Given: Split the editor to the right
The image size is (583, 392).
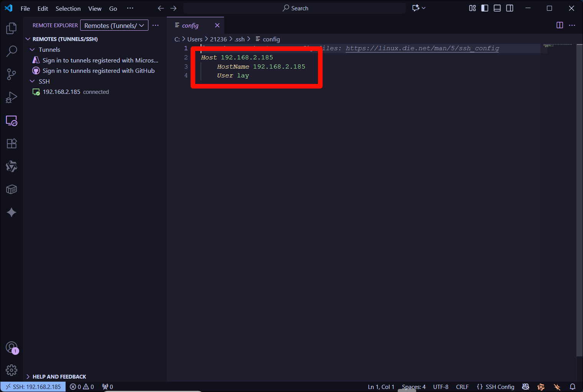Looking at the screenshot, I should [x=560, y=25].
